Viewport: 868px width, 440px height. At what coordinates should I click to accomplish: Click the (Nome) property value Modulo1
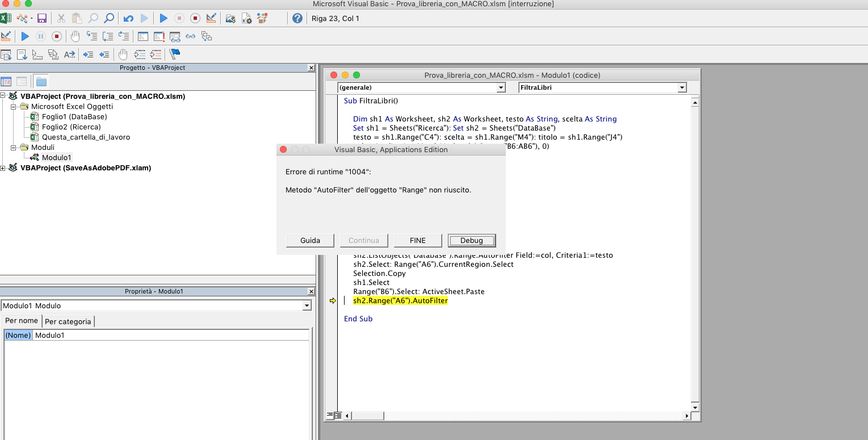coord(171,335)
